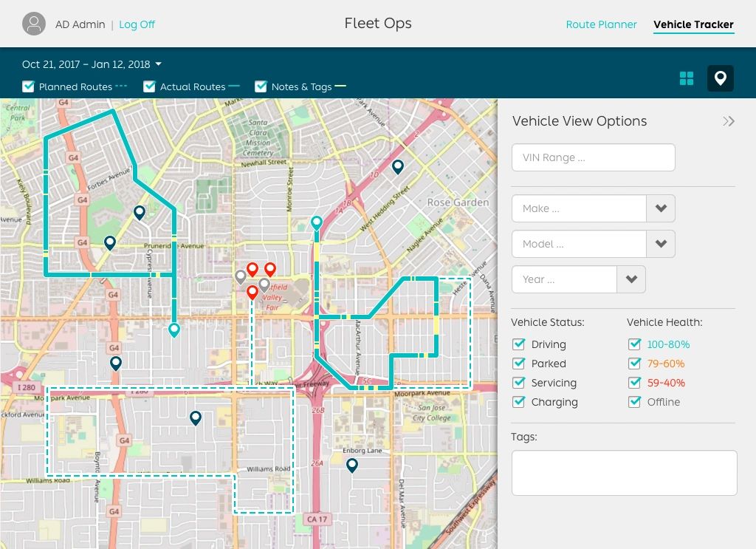Click the gray offline pin left of Valley Fair
Screen dimensions: 756x549
coord(240,276)
